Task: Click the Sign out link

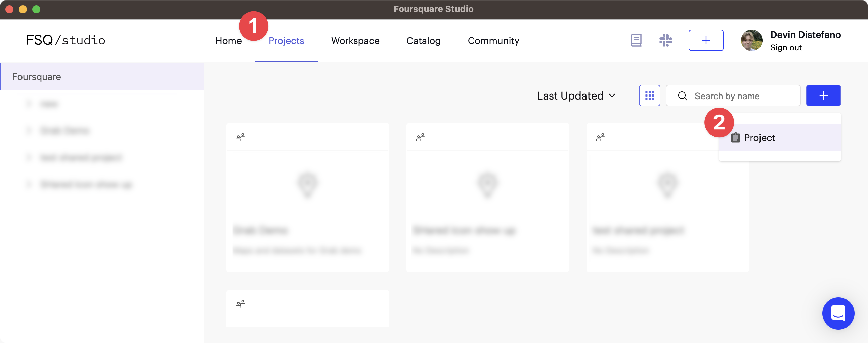Action: 786,48
